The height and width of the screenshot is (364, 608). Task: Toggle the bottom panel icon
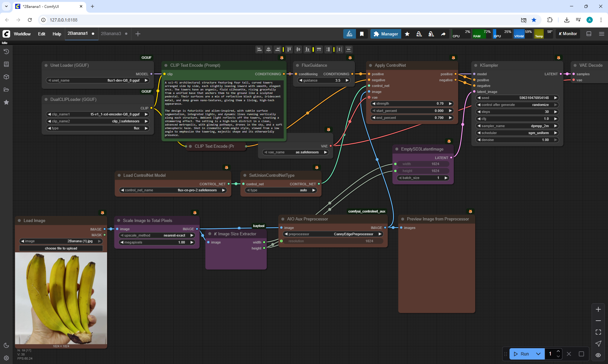point(589,34)
